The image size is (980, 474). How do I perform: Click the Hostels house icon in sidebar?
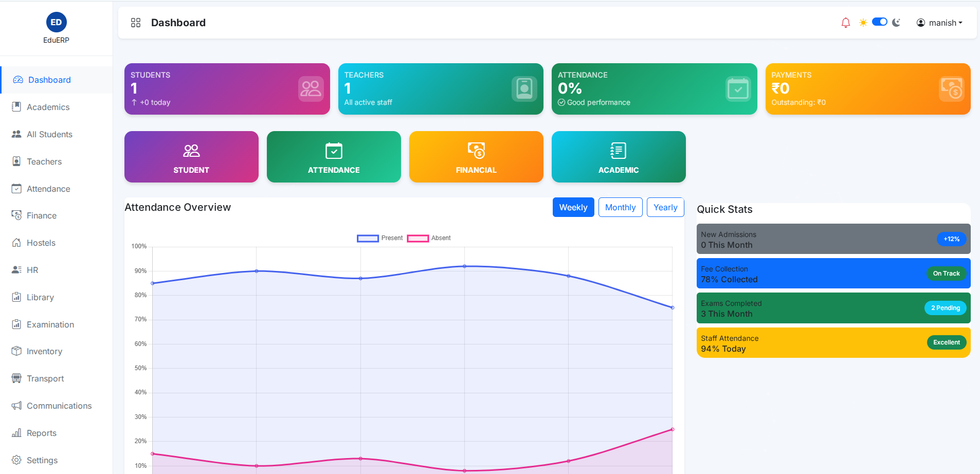pyautogui.click(x=16, y=243)
